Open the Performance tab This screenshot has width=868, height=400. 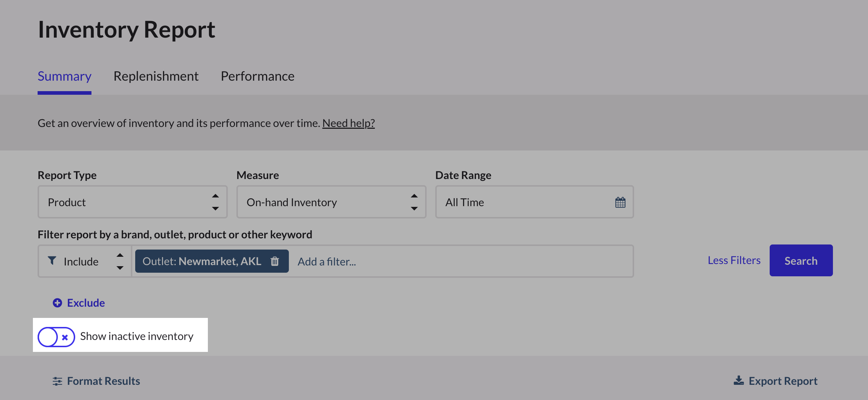[257, 76]
